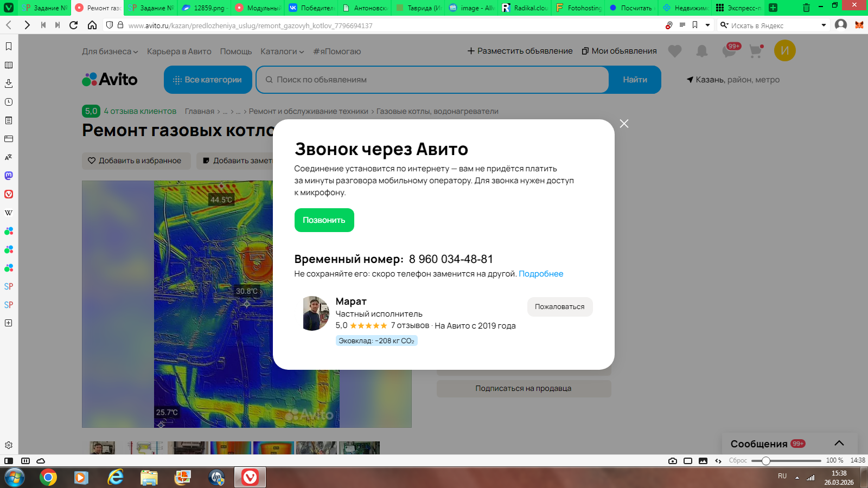Open Bookmarks panel in Vivaldi sidebar
The width and height of the screenshot is (868, 488).
click(x=9, y=47)
